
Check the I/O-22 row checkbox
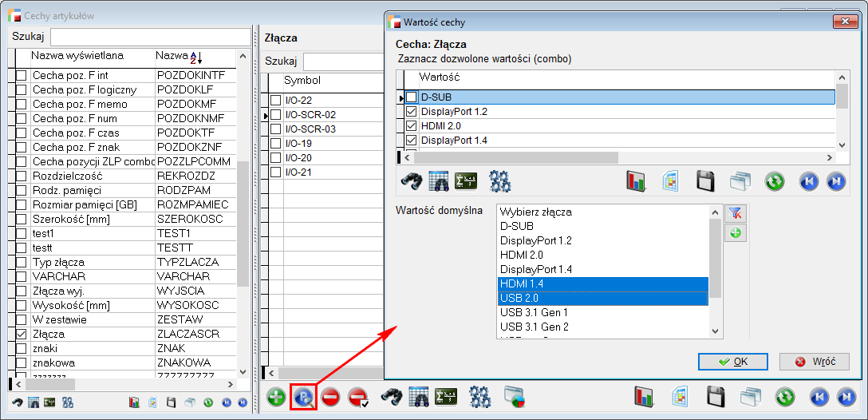[x=276, y=101]
